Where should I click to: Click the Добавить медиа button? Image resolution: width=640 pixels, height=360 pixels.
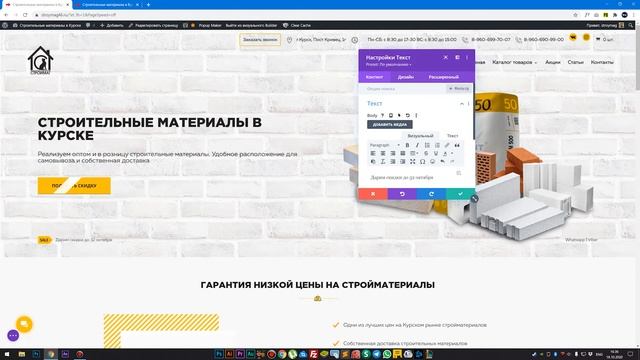point(389,124)
